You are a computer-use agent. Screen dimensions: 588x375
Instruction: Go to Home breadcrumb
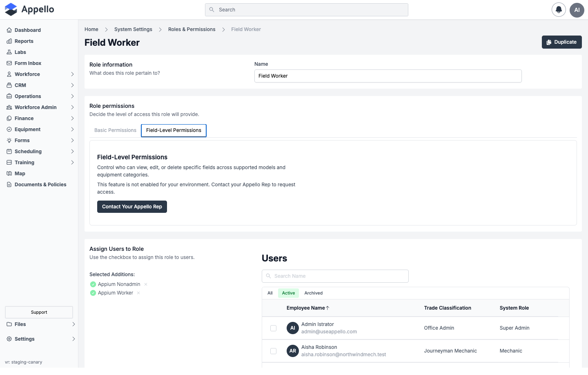point(91,29)
